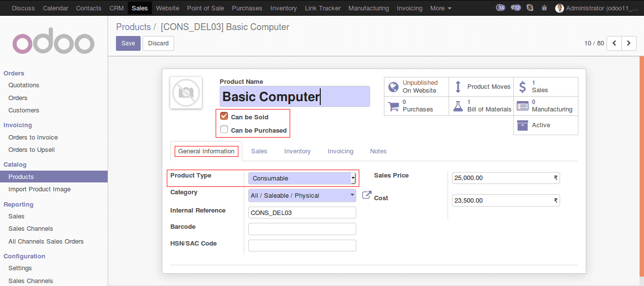Screen dimensions: 644x286
Task: Open the Discuss menu
Action: [x=23, y=8]
